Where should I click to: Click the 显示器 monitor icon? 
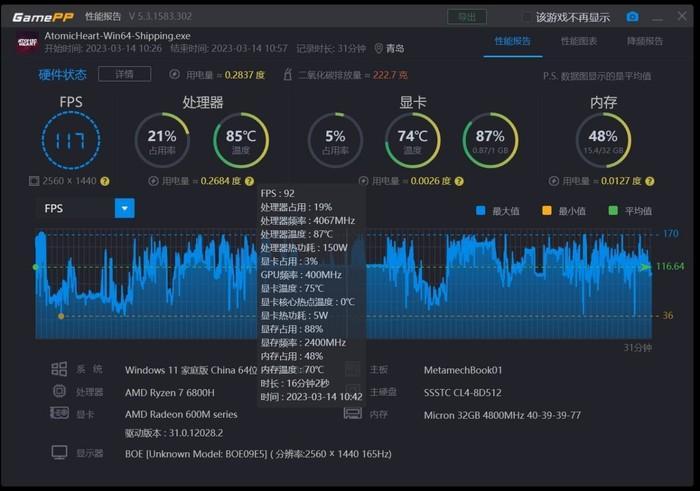pyautogui.click(x=59, y=453)
